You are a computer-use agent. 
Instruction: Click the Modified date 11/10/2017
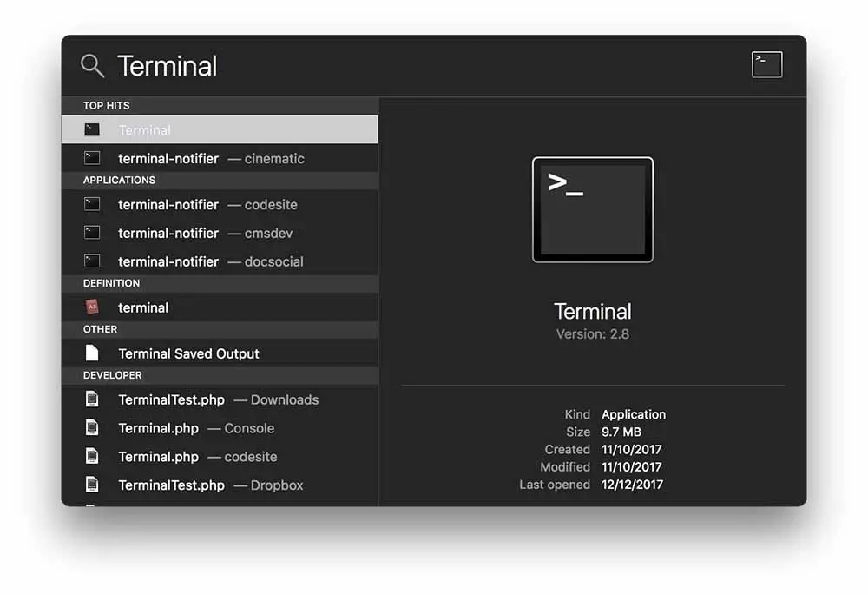tap(632, 467)
